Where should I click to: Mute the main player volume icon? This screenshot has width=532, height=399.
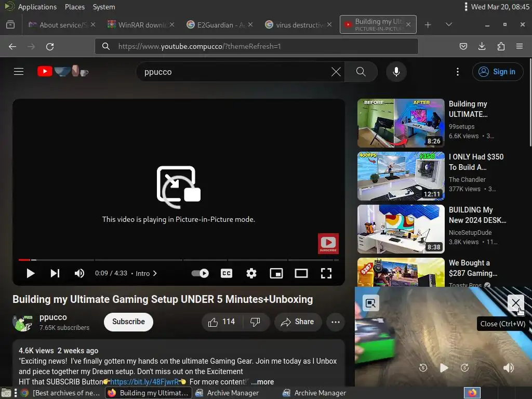pos(79,273)
